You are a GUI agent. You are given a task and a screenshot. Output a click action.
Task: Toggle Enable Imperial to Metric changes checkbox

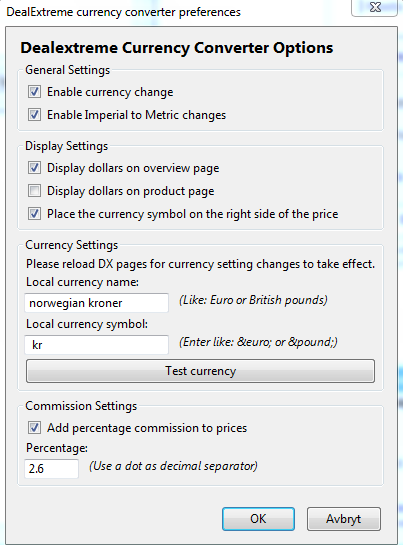34,115
